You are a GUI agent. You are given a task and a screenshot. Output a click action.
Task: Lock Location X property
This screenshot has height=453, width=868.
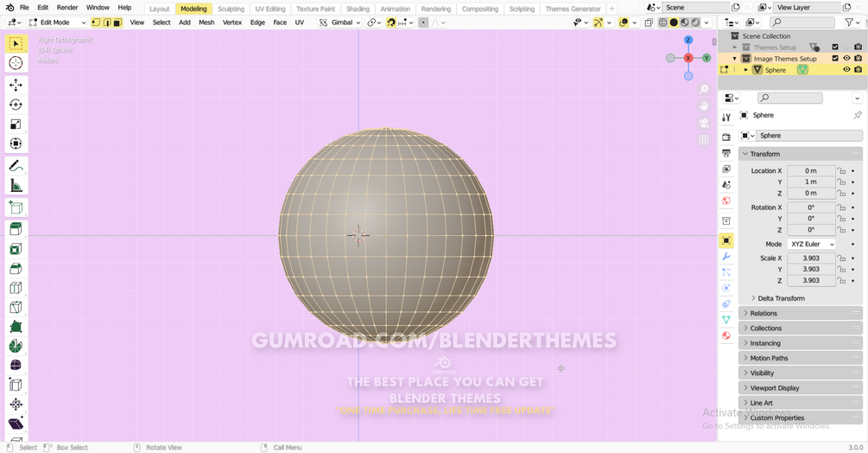click(841, 170)
